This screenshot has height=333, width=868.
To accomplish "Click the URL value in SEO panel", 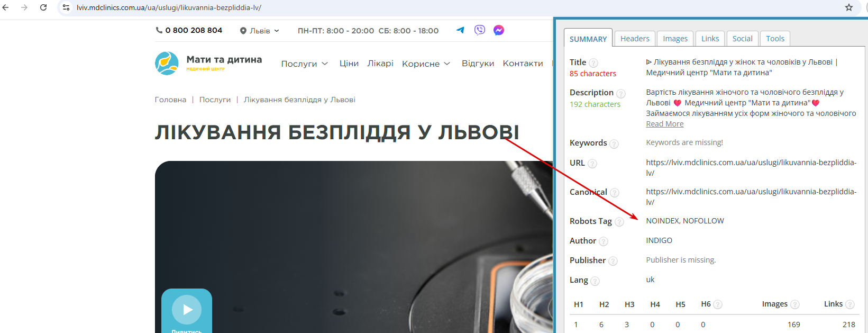I will [x=751, y=168].
